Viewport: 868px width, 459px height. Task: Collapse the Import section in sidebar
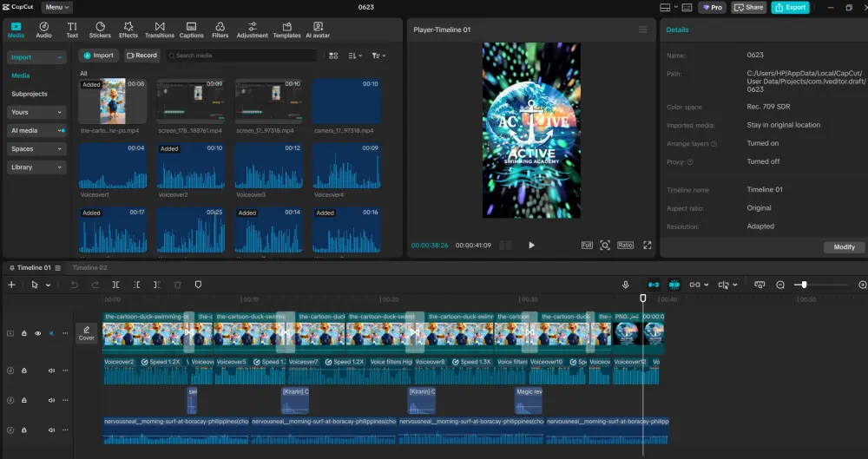click(x=36, y=57)
